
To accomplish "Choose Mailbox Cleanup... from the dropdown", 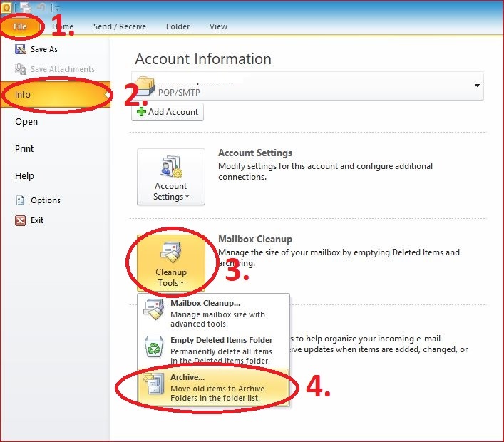I will tap(213, 312).
